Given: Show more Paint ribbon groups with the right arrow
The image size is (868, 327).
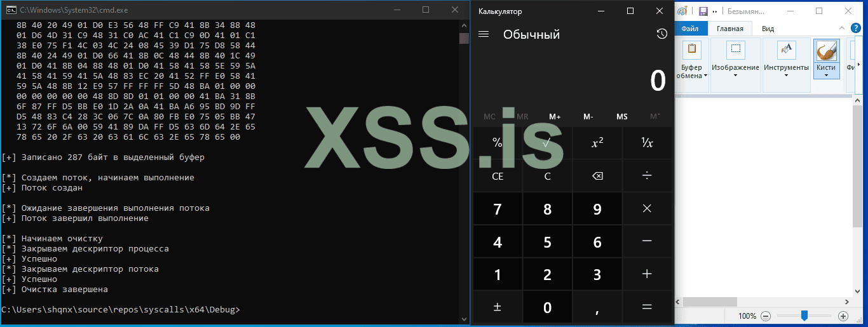Looking at the screenshot, I should pos(860,65).
